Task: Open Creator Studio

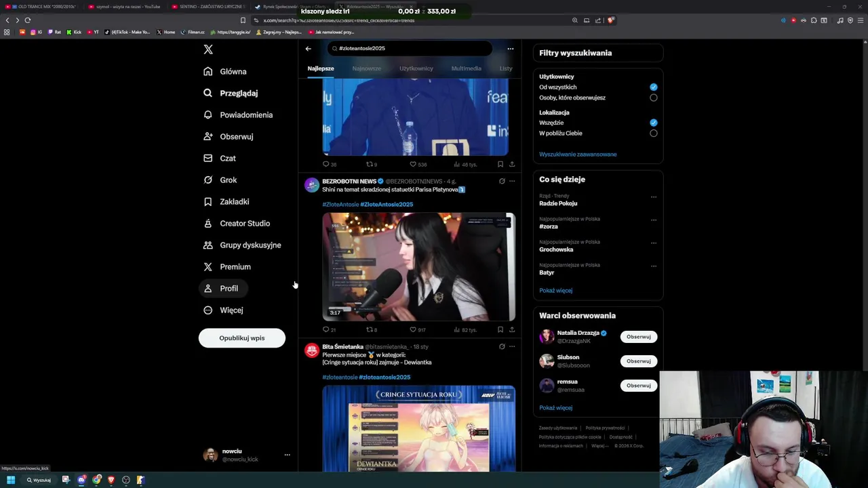Action: 237,223
